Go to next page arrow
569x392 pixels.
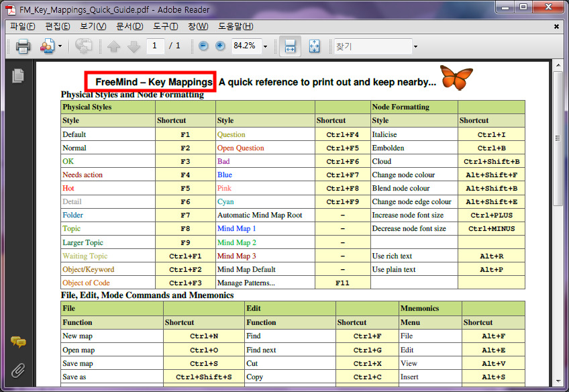[134, 46]
